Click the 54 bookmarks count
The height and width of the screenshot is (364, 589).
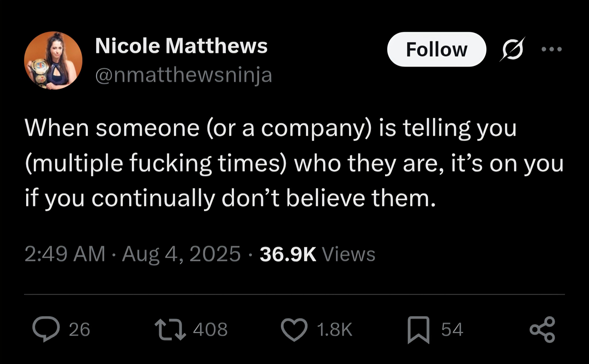452,329
